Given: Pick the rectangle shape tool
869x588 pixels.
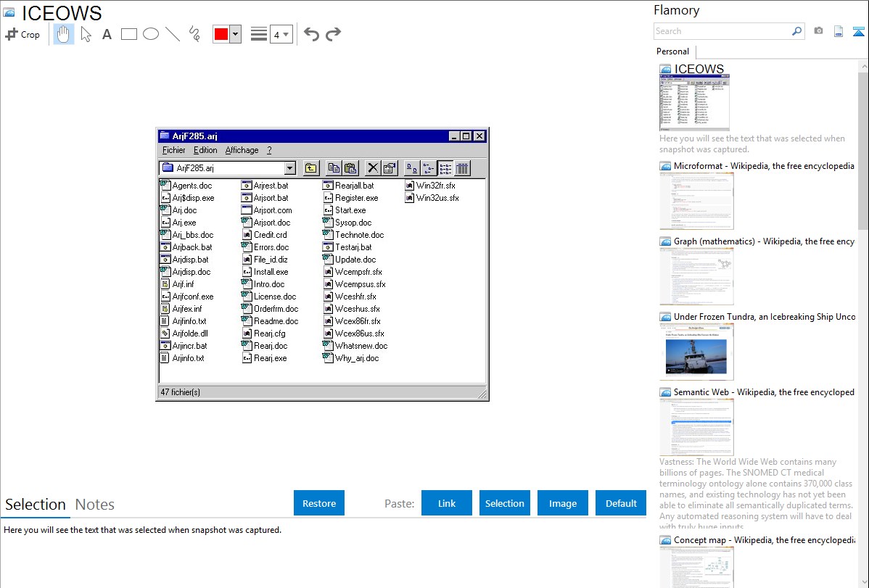Looking at the screenshot, I should pos(128,34).
